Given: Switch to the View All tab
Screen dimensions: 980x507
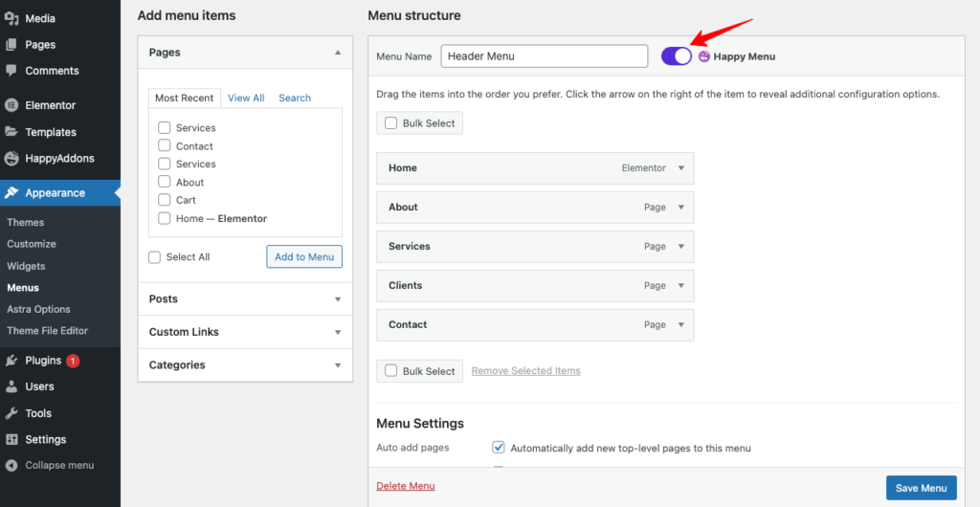Looking at the screenshot, I should (246, 98).
